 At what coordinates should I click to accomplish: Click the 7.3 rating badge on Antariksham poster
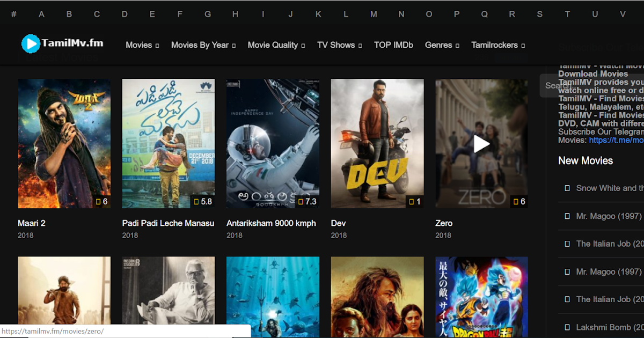(307, 202)
